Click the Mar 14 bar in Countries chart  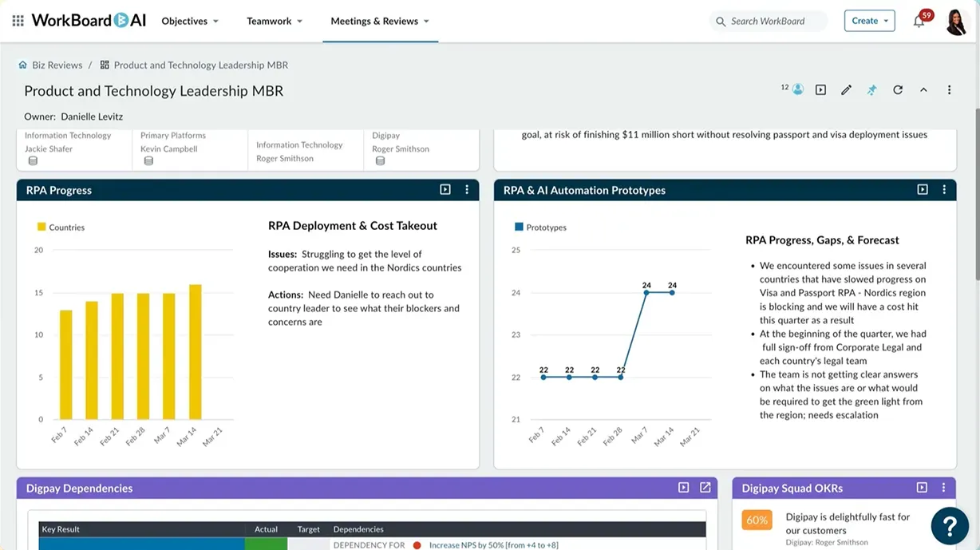click(195, 352)
